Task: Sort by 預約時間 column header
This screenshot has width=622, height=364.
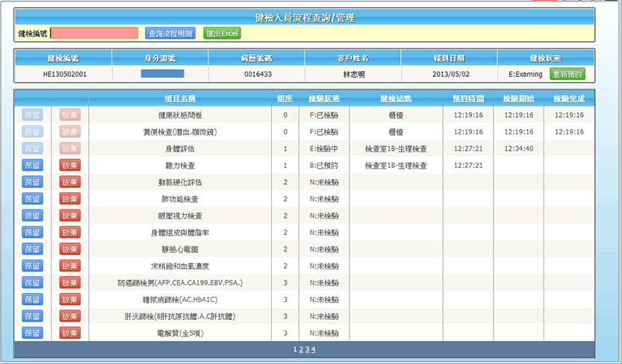Action: coord(468,98)
